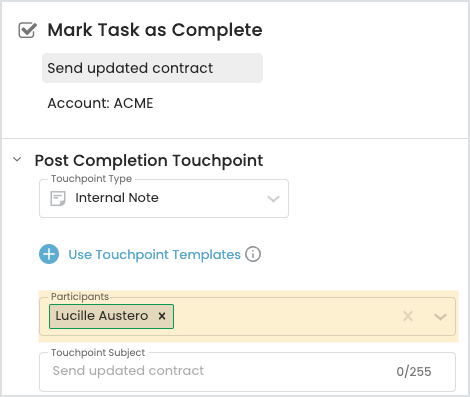Viewport: 470px width, 397px height.
Task: Clear all participants with the X icon
Action: pos(408,316)
